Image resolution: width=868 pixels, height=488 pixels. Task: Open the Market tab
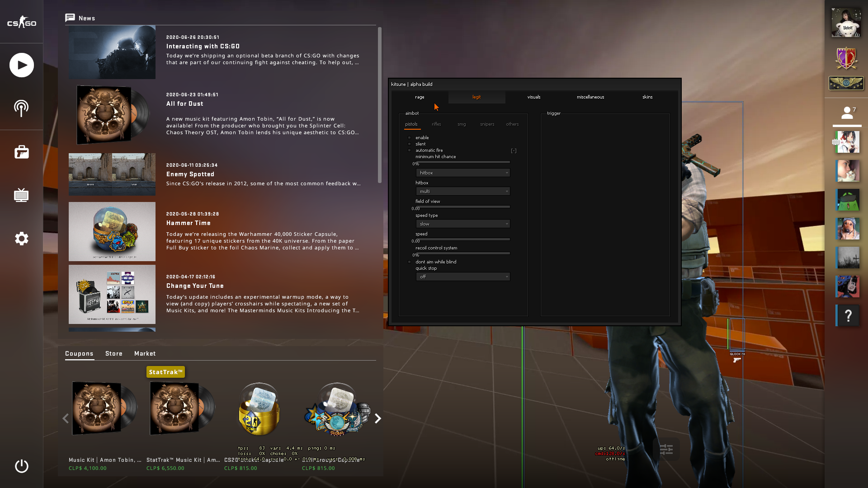point(145,353)
